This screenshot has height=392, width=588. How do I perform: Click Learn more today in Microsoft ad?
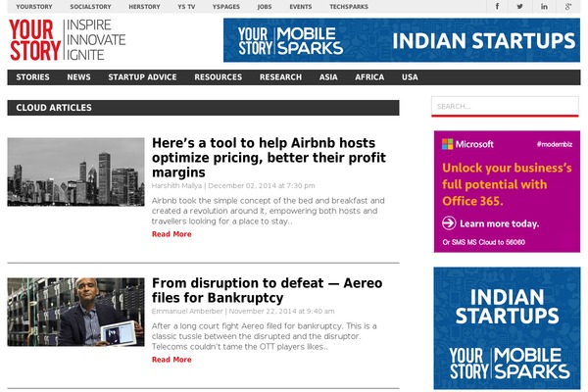[x=499, y=223]
